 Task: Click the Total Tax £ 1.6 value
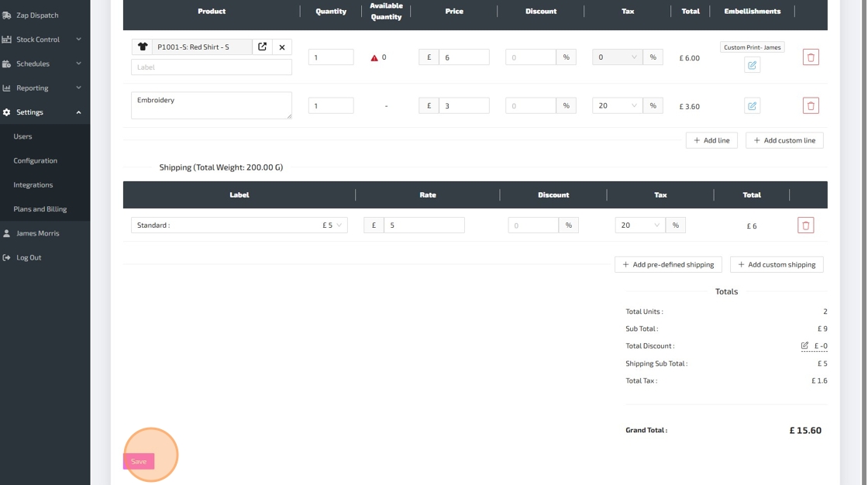coord(819,381)
